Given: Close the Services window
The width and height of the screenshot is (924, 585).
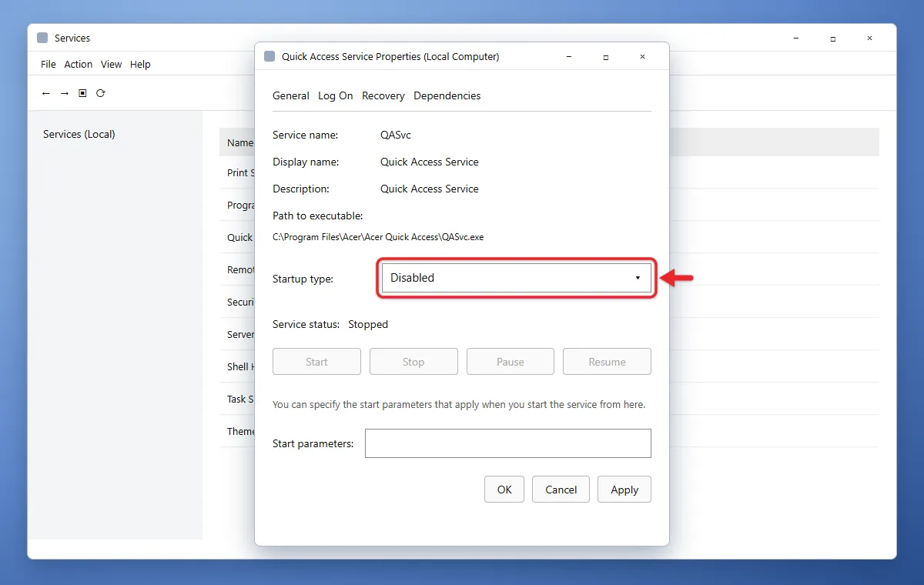Looking at the screenshot, I should pyautogui.click(x=869, y=38).
